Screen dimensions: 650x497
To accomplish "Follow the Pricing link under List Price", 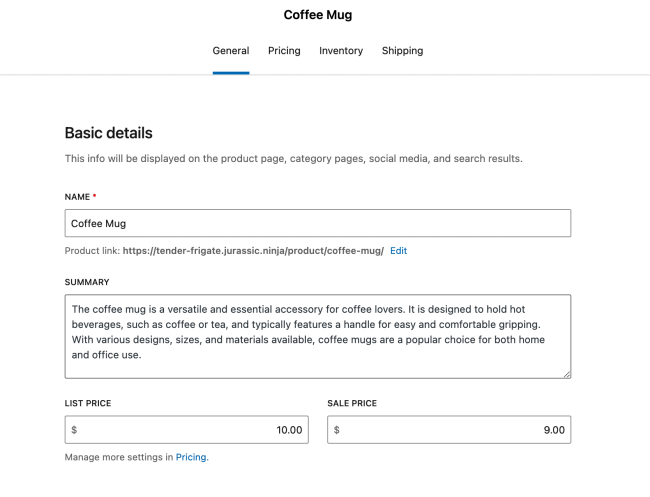I will click(191, 457).
